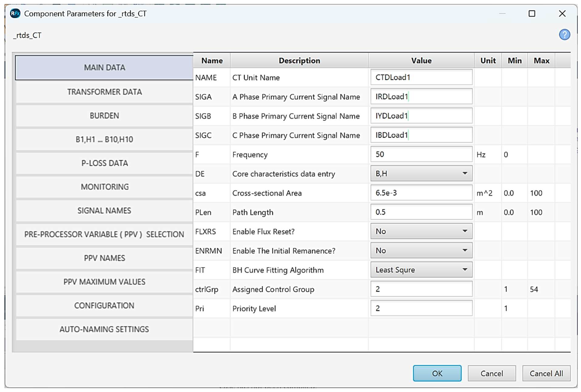581x392 pixels.
Task: Click the Priority Level value field
Action: click(421, 308)
